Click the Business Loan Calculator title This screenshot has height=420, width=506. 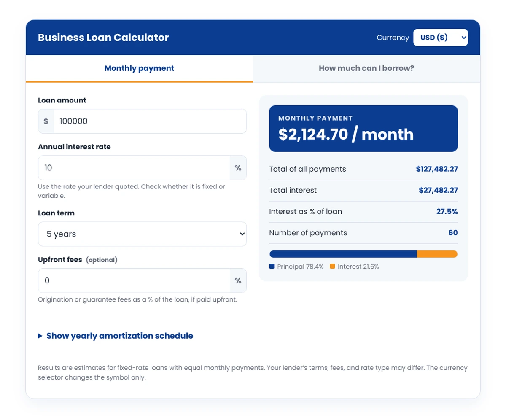103,38
